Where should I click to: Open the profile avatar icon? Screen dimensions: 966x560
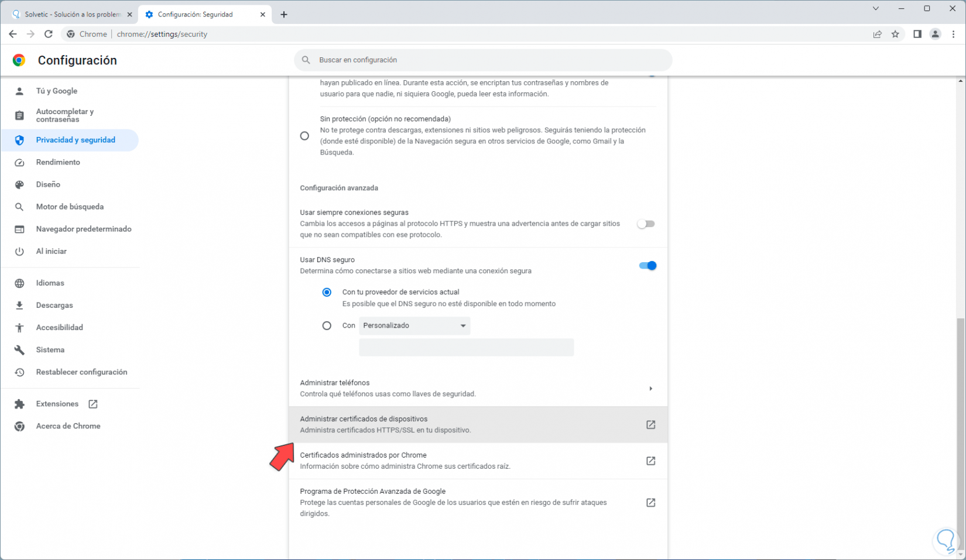tap(936, 34)
